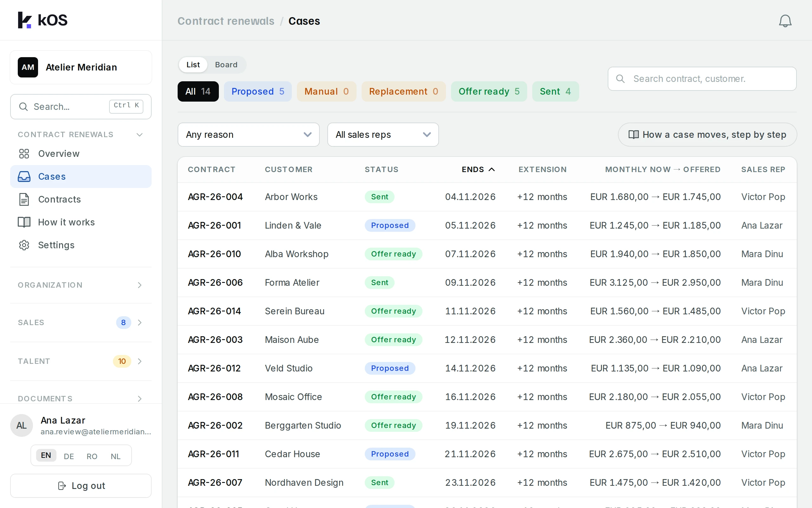
Task: Sort by the Ends column header
Action: [x=478, y=169]
